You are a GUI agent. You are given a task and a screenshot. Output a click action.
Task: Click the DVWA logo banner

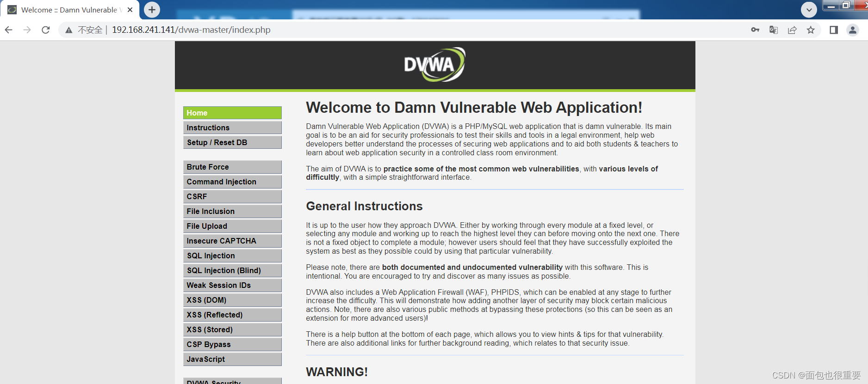tap(434, 65)
